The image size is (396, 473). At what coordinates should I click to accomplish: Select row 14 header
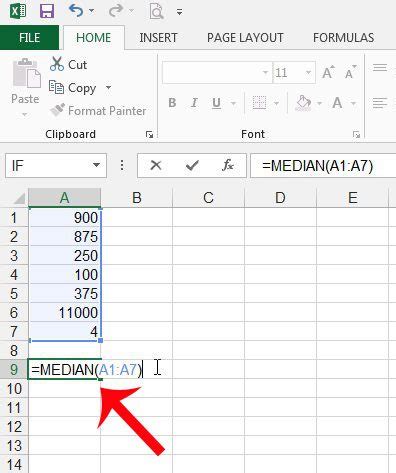14,464
